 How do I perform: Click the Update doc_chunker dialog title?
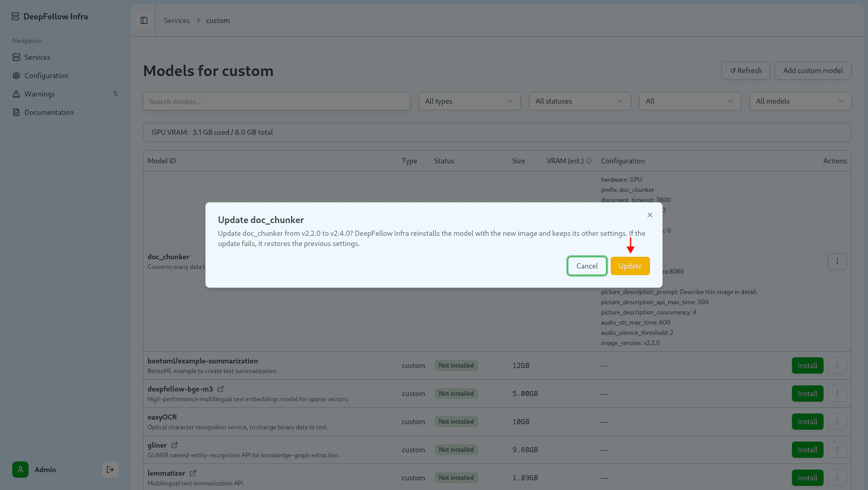[x=261, y=220]
